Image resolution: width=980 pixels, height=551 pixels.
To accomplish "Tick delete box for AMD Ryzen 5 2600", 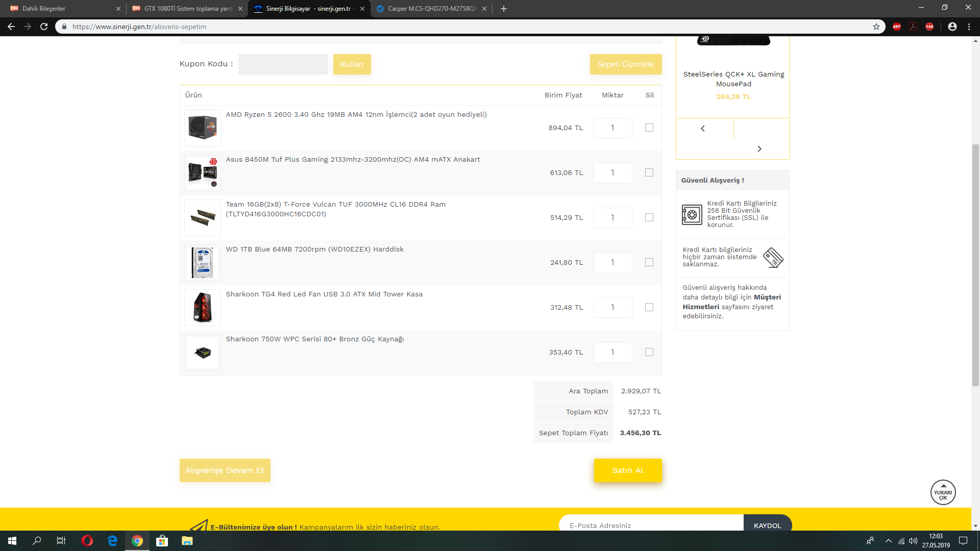I will pos(649,128).
